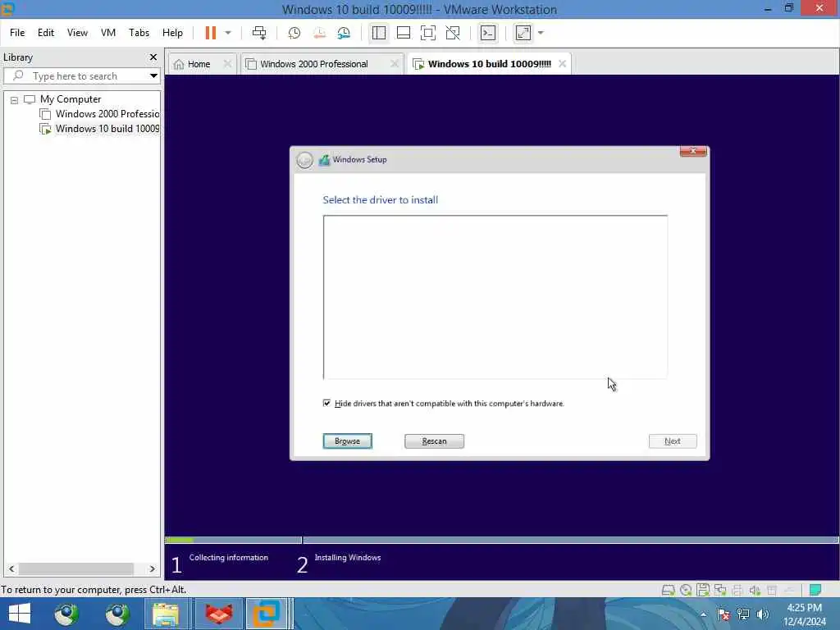Click the printer device status bar icon
The height and width of the screenshot is (630, 840).
(737, 591)
